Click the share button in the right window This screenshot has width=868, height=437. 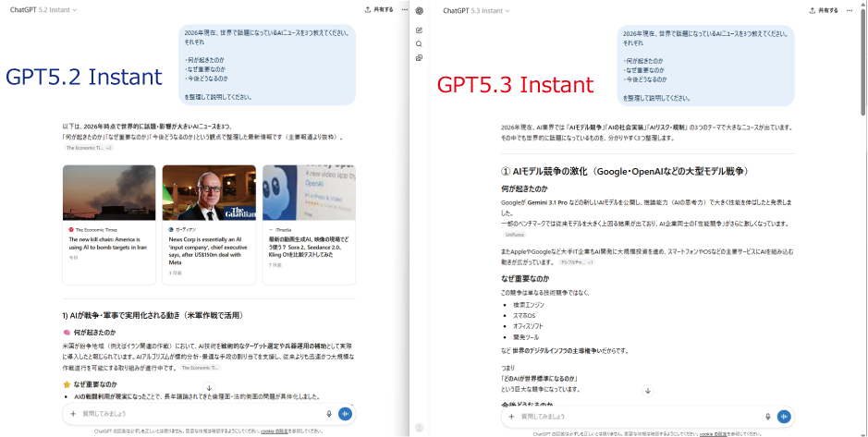[824, 10]
